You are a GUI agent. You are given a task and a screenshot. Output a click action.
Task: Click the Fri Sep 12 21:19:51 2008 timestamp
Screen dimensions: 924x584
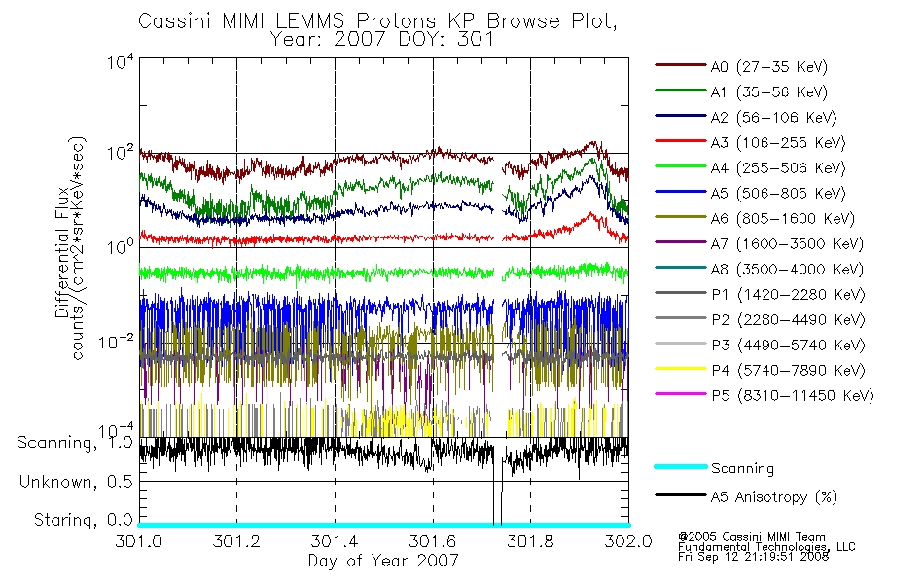pyautogui.click(x=754, y=557)
